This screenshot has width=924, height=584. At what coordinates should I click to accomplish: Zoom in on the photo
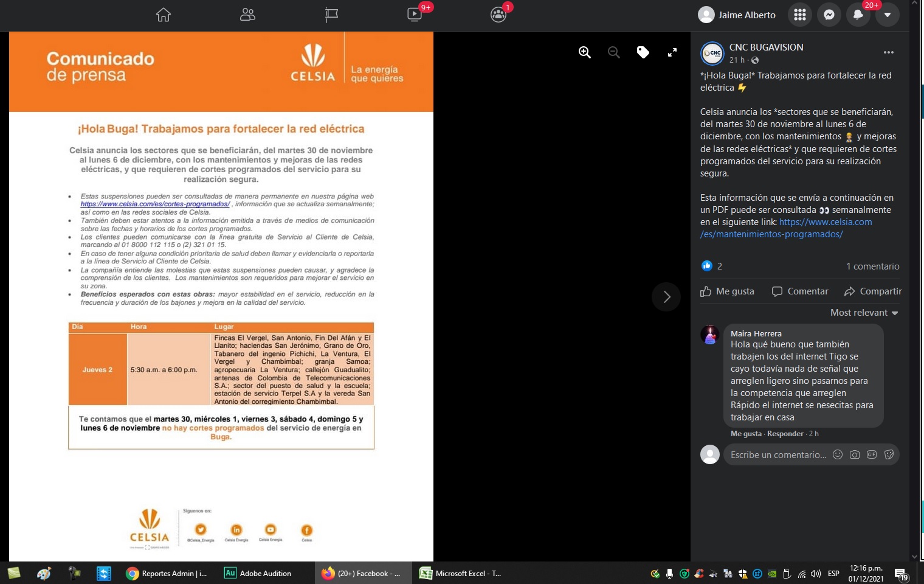(585, 52)
